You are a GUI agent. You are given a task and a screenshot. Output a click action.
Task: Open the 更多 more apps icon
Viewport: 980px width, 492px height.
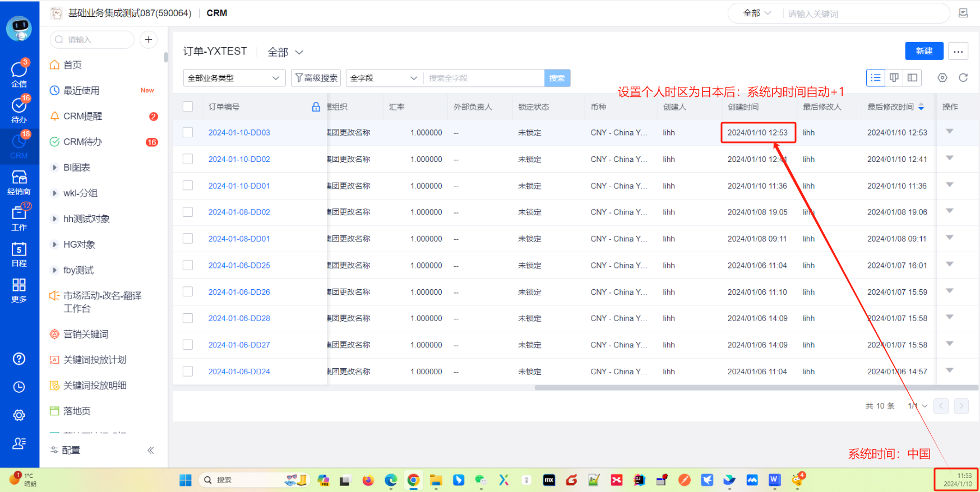tap(19, 290)
